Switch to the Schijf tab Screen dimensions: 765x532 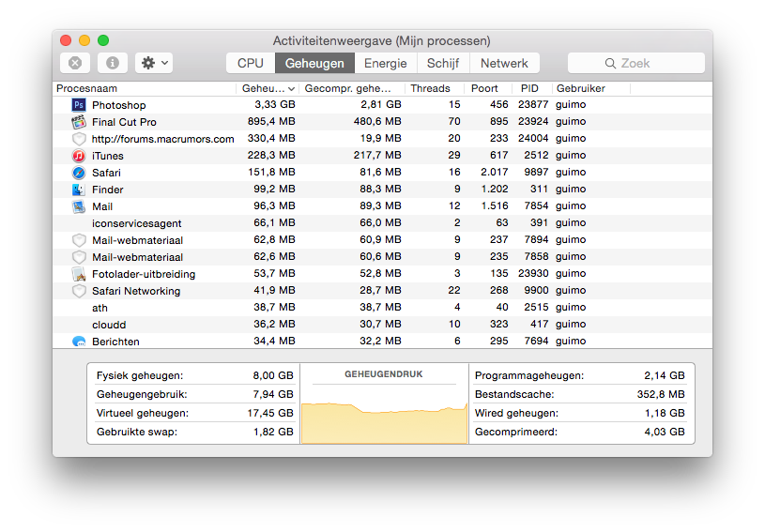coord(443,63)
